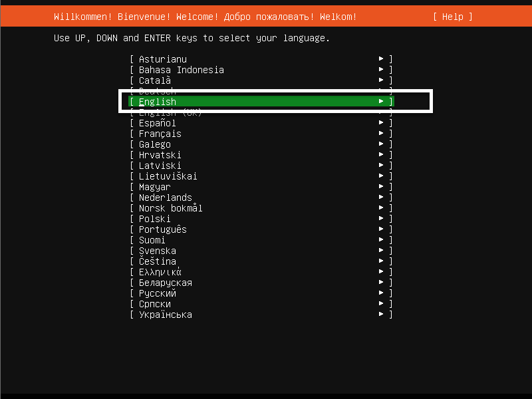This screenshot has height=399, width=532.
Task: Choose Bahasa Indonesia from language list
Action: (261, 70)
